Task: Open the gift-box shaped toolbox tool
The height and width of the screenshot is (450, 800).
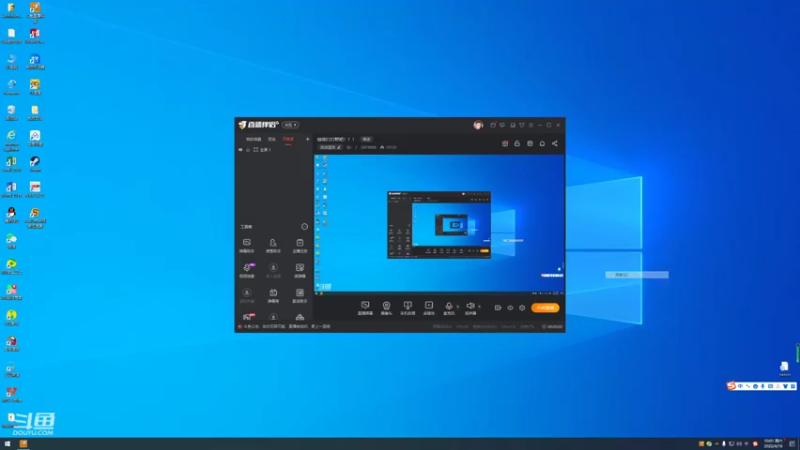Action: (273, 295)
